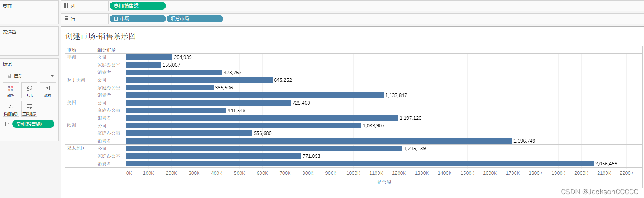Select the bar labeled 645,252
This screenshot has width=644, height=198.
pyautogui.click(x=199, y=80)
